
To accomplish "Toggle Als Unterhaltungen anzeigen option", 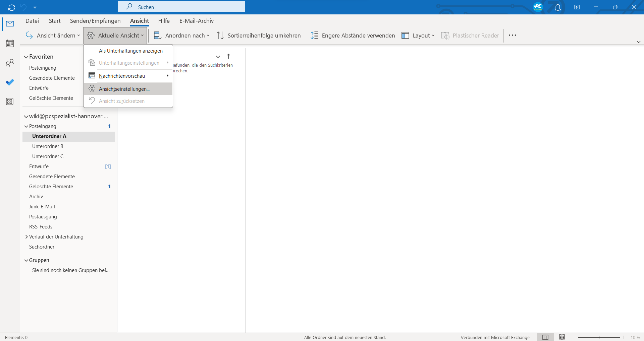I will 130,51.
